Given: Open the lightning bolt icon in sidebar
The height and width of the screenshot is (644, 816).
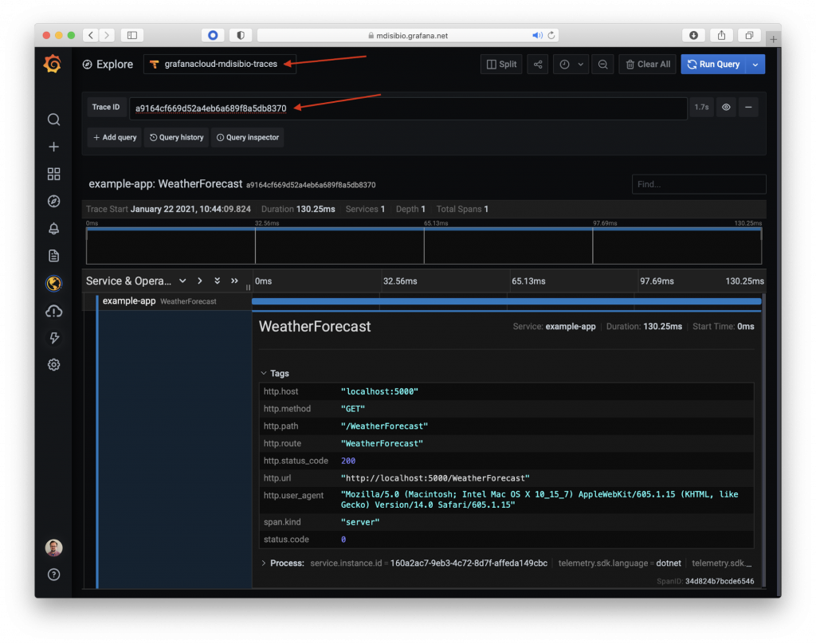Looking at the screenshot, I should [x=53, y=337].
